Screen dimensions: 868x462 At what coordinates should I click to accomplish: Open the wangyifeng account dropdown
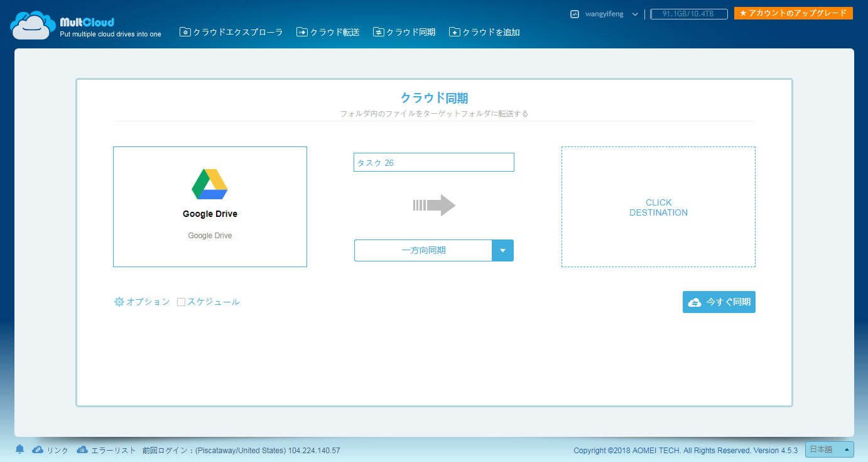[x=634, y=14]
